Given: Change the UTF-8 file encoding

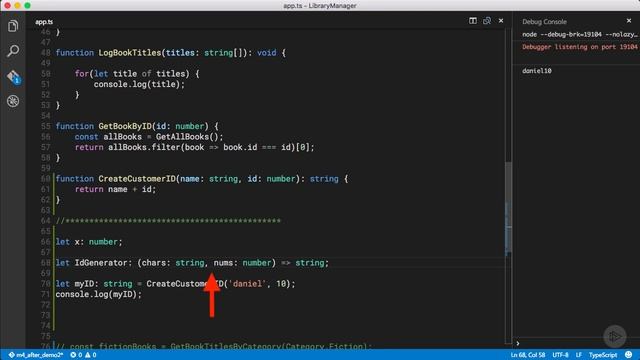Looking at the screenshot, I should click(560, 355).
